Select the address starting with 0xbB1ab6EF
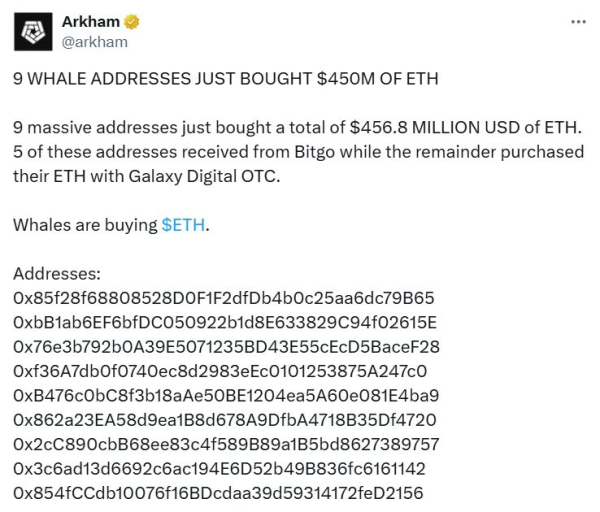This screenshot has width=600, height=512. click(x=225, y=322)
